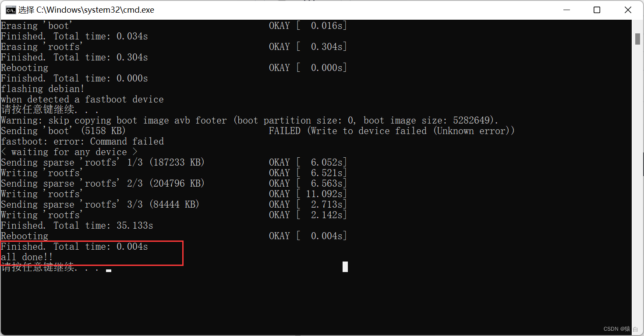
Task: Click 'fastboot: error: Command failed' text
Action: (x=82, y=141)
